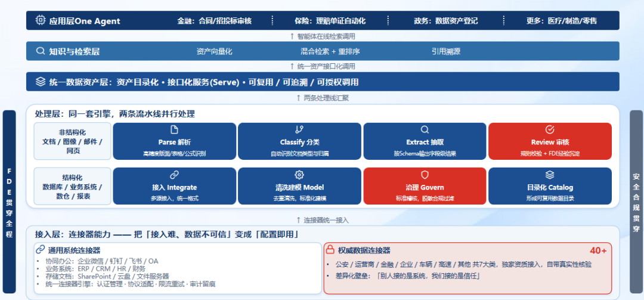
Task: Click the Review 审核 title
Action: [x=550, y=142]
